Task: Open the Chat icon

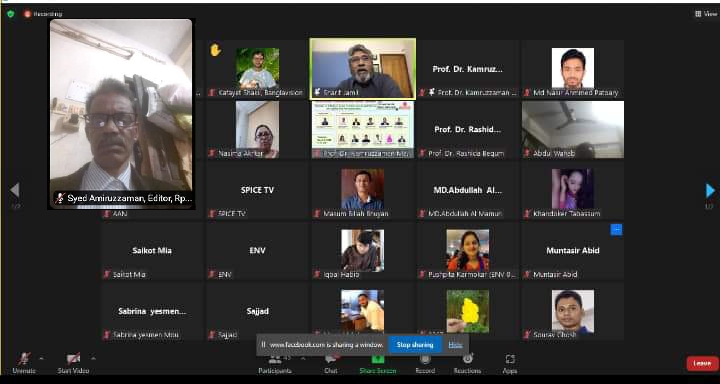Action: coord(331,359)
